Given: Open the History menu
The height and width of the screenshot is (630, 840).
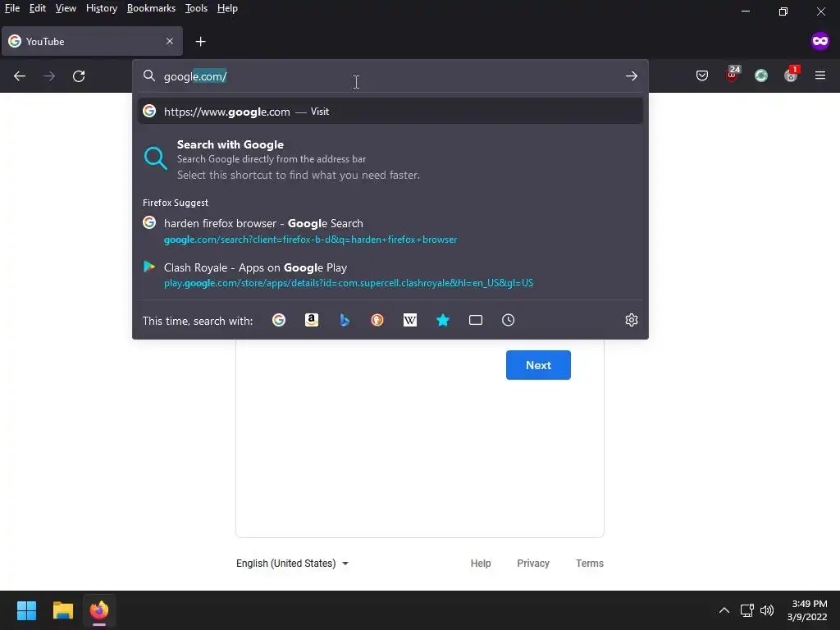Looking at the screenshot, I should pyautogui.click(x=101, y=8).
